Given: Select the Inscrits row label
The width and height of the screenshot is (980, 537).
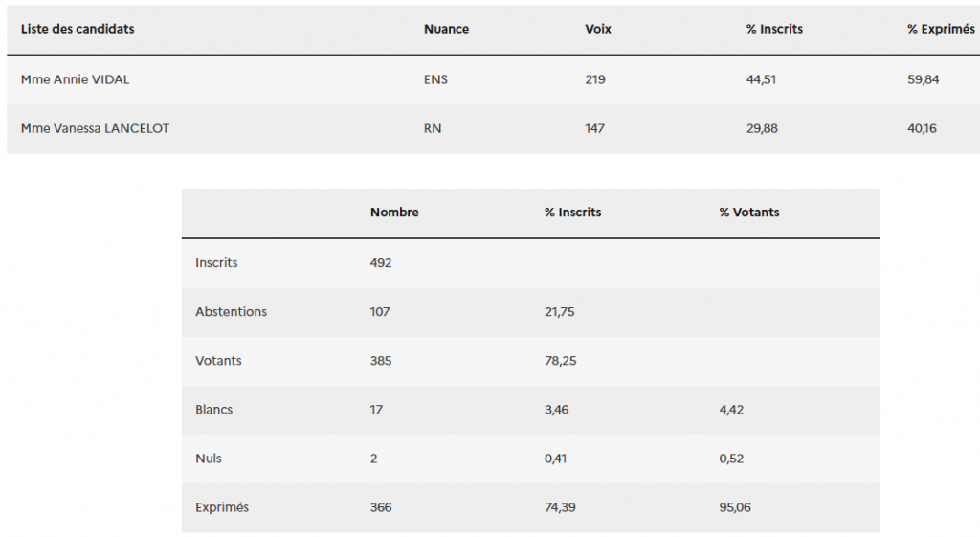Looking at the screenshot, I should click(216, 262).
